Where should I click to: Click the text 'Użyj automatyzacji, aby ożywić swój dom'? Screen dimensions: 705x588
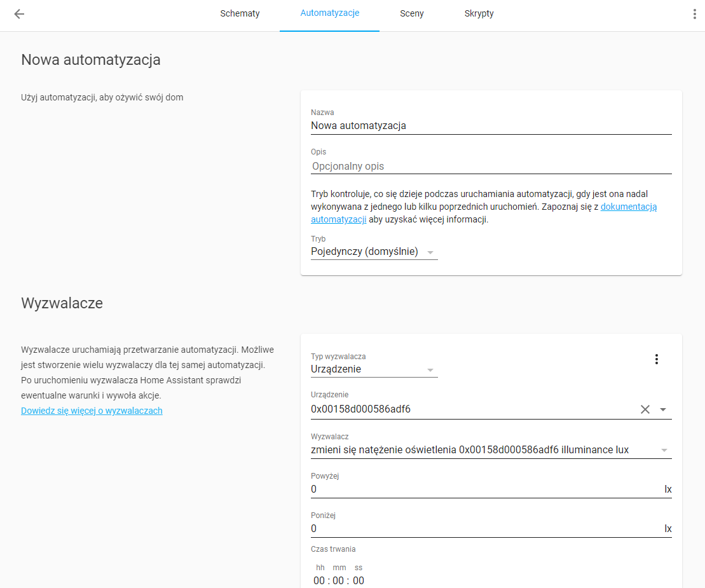click(x=102, y=97)
